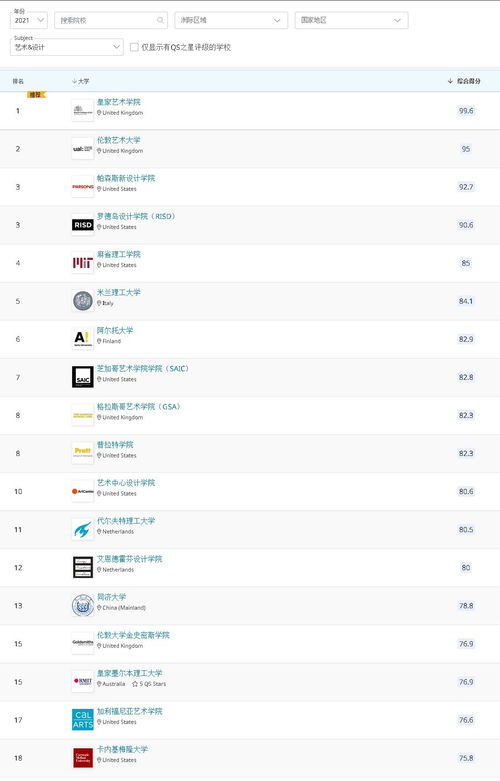Click the 搜索院校 search field
Image resolution: width=500 pixels, height=781 pixels.
[x=111, y=20]
